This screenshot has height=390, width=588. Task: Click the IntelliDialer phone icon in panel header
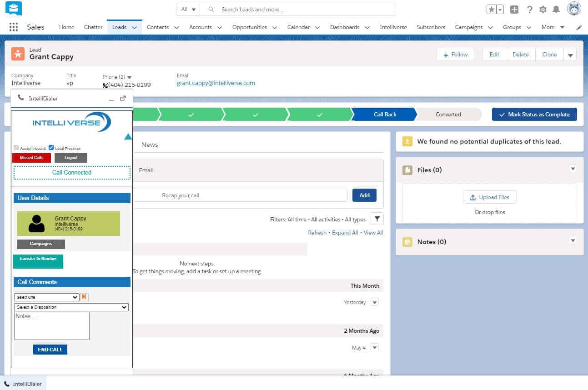[21, 98]
